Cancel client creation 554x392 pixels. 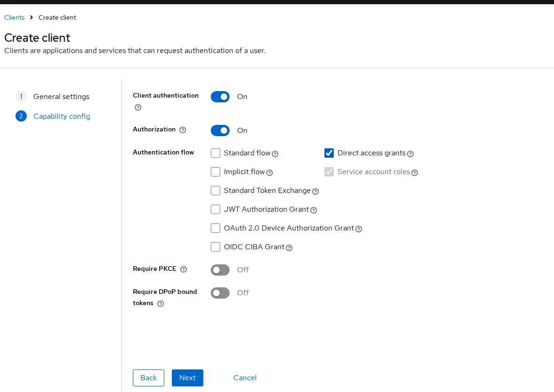[245, 378]
